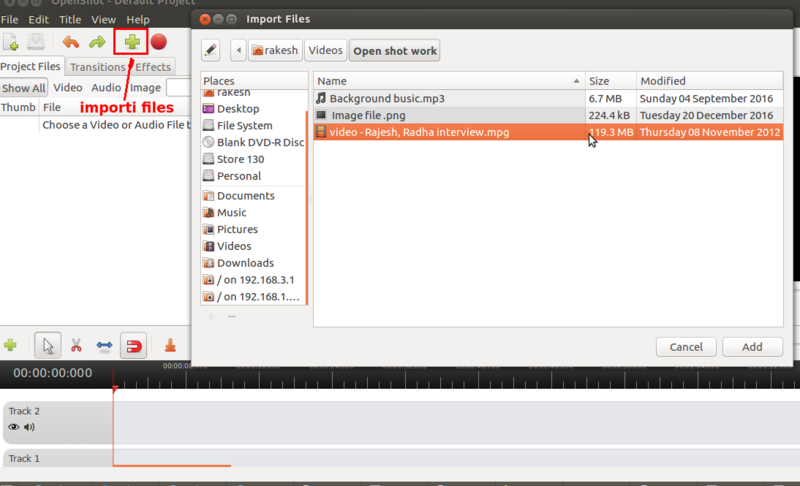Click the orange Undo arrow
Image resolution: width=800 pixels, height=486 pixels.
point(71,42)
